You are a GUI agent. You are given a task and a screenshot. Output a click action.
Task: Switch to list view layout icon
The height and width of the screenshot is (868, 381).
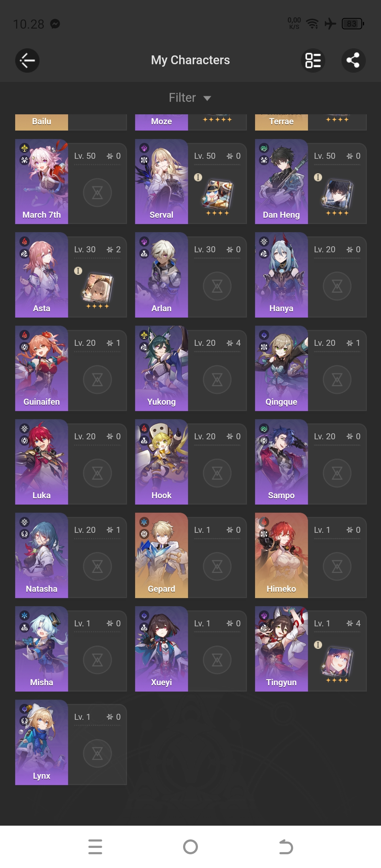[313, 60]
